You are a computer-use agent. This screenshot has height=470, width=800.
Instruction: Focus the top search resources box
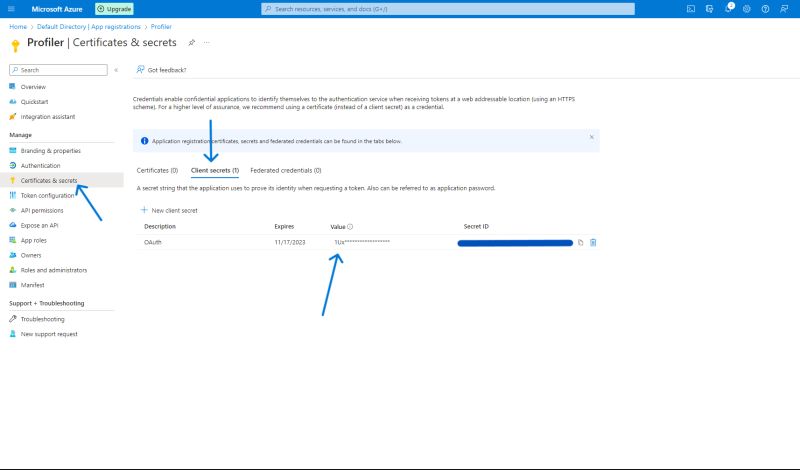coord(448,9)
